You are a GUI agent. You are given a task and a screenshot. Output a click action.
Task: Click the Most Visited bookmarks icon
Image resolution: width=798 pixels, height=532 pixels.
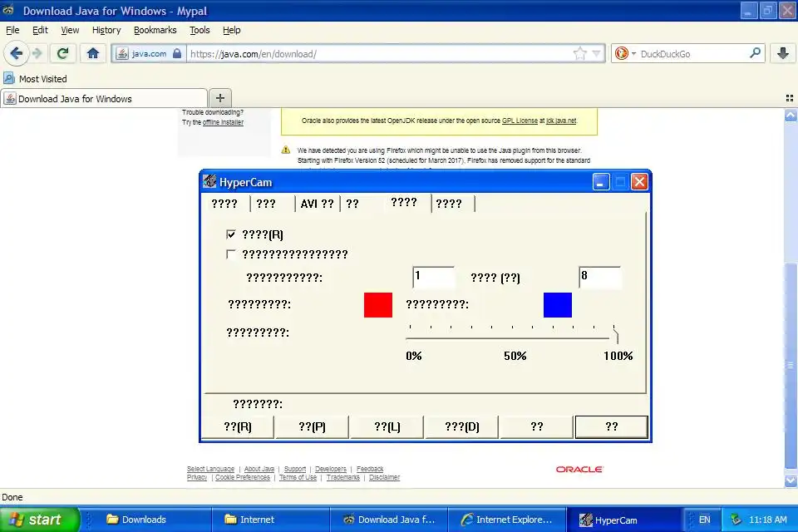9,78
